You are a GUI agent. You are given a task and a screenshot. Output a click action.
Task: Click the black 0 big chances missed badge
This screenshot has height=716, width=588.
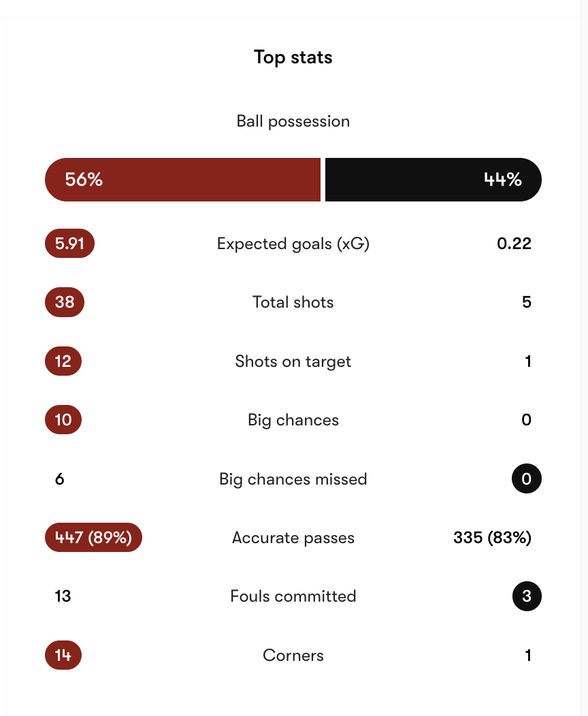(x=526, y=479)
